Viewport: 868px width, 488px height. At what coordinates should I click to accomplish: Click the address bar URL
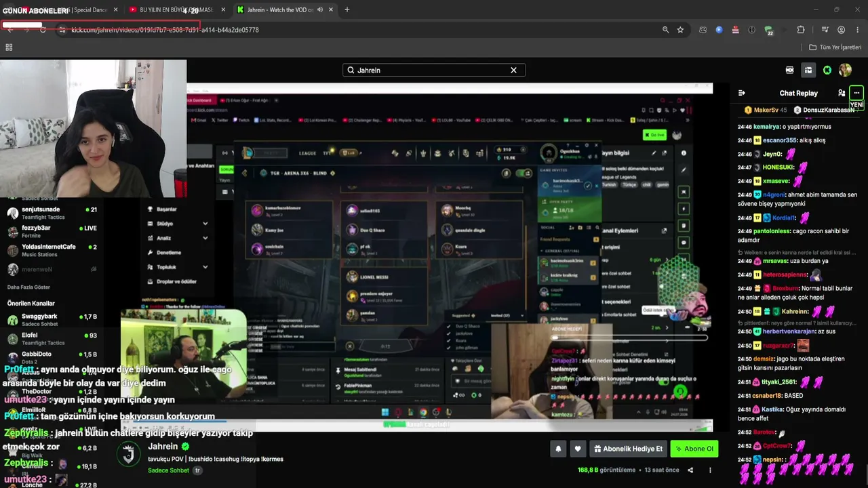click(165, 30)
